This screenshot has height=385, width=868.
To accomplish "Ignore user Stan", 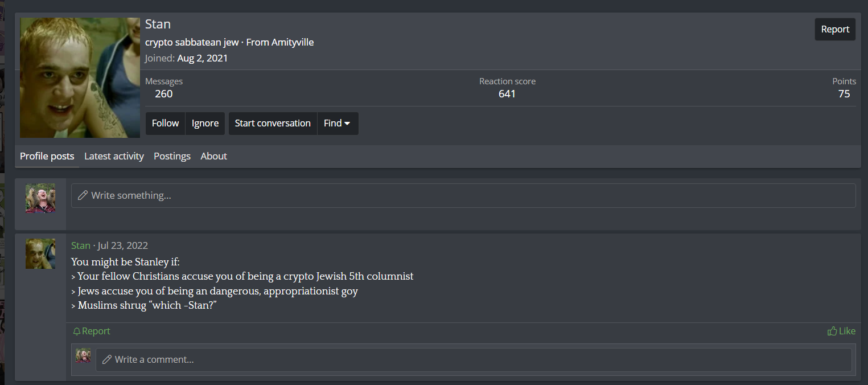I will [x=205, y=123].
